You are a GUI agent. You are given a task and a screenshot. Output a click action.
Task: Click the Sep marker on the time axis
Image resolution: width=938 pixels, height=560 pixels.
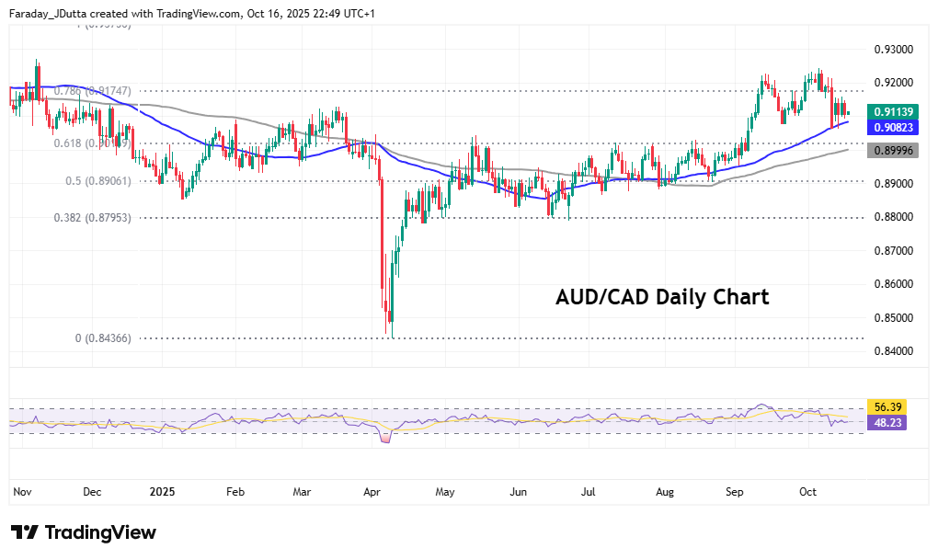[735, 492]
